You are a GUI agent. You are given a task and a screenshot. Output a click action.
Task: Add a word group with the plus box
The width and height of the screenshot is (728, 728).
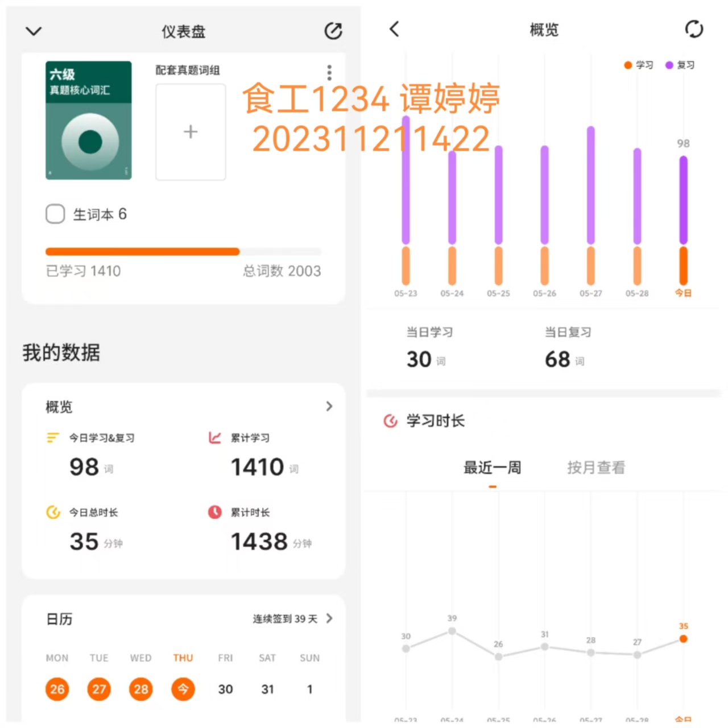click(191, 132)
